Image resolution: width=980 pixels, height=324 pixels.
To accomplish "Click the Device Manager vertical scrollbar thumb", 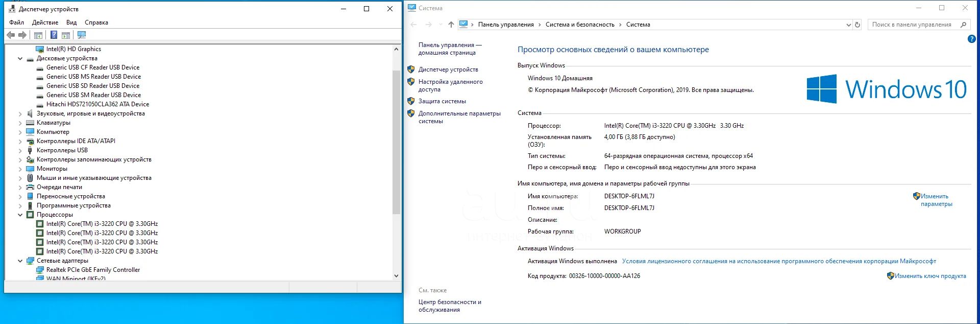I will pyautogui.click(x=397, y=142).
